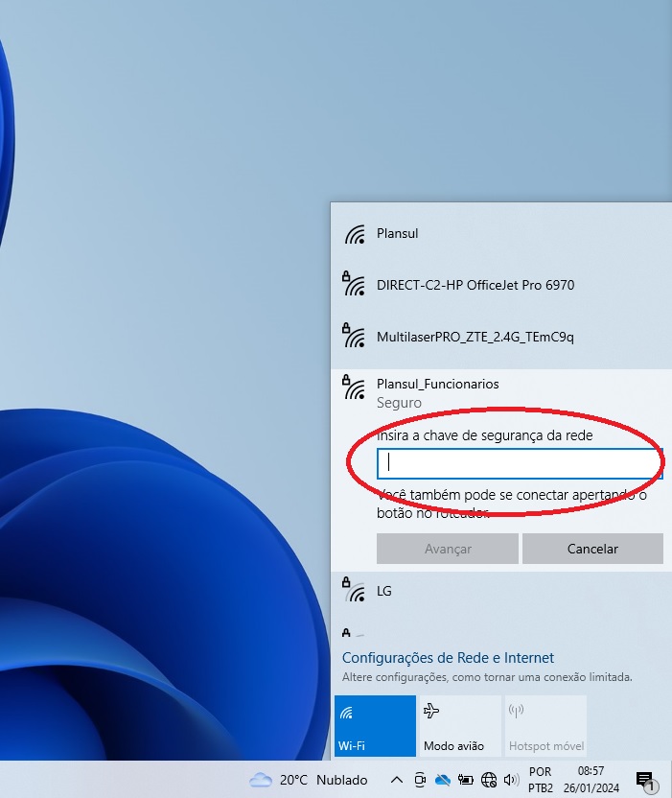672x798 pixels.
Task: Open the OneDrive cloud tray icon
Action: click(x=443, y=780)
